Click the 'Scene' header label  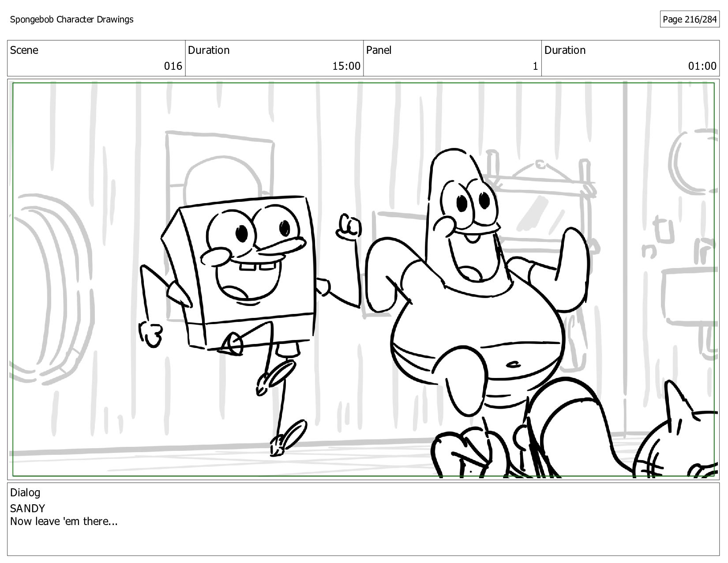[24, 50]
